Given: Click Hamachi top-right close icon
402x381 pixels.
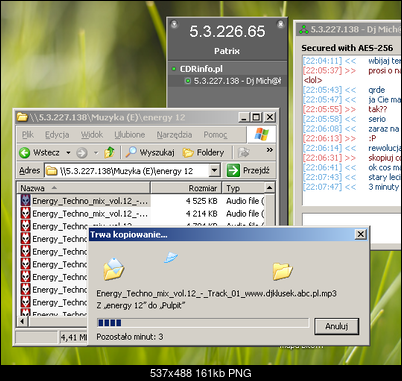Looking at the screenshot, I should click(x=281, y=24).
